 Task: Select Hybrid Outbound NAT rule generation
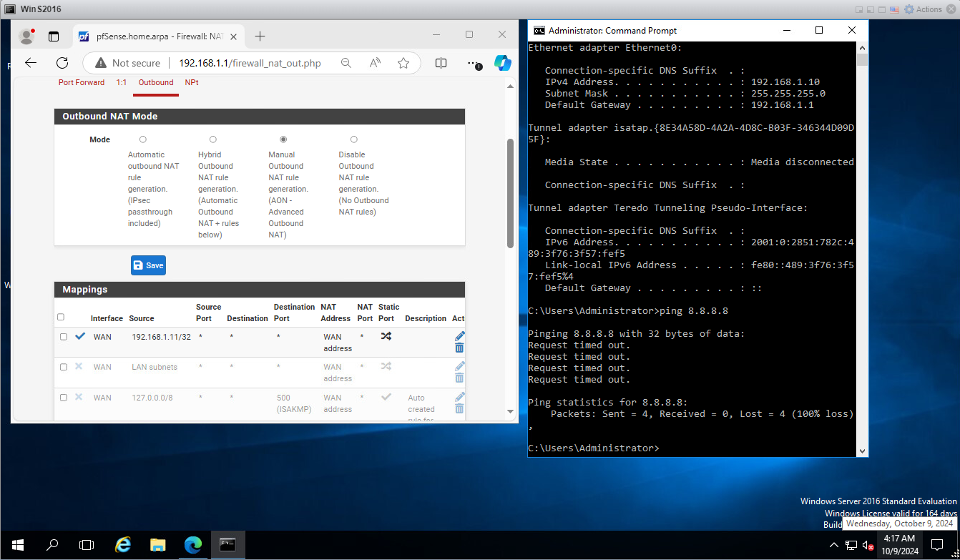click(x=213, y=139)
